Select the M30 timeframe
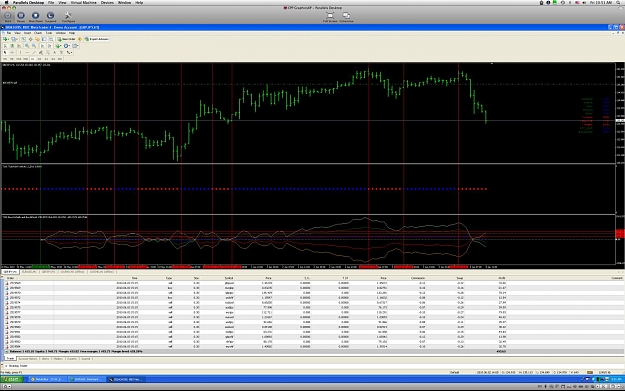Image resolution: width=625 pixels, height=391 pixels. coord(26,59)
